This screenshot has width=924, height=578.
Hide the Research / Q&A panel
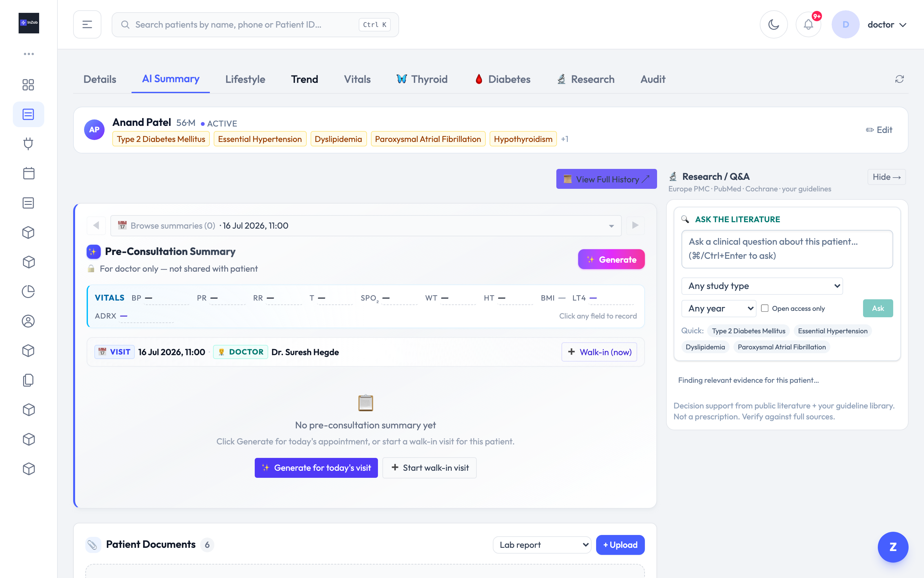pyautogui.click(x=886, y=177)
